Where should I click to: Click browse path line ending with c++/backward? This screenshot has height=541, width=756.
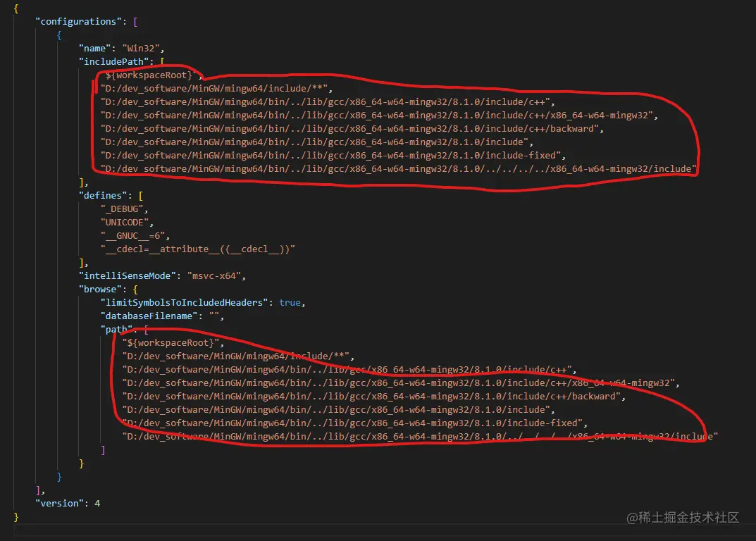[x=371, y=397]
